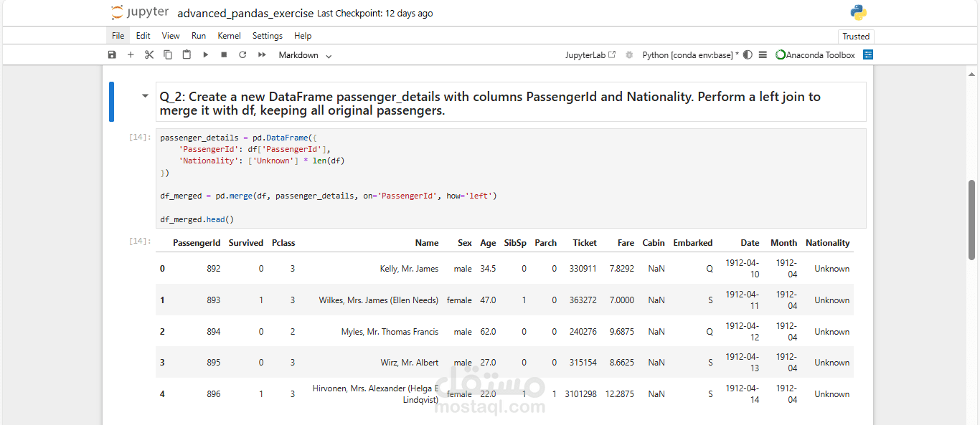
Task: Restart the kernel
Action: [242, 55]
